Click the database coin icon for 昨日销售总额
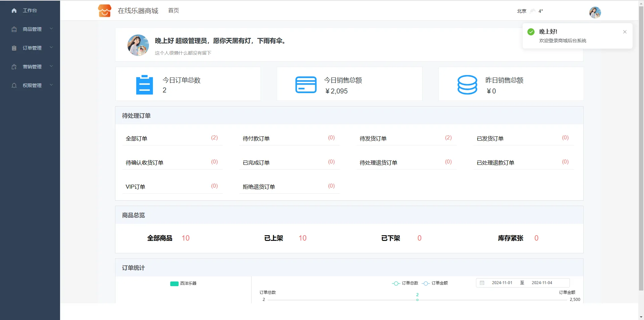 click(467, 85)
